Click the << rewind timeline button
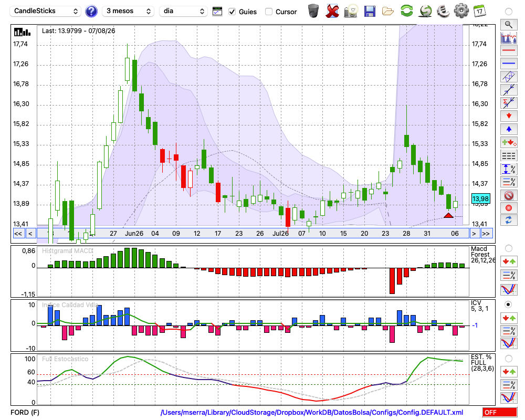Screen dimensions: 525x420 [18, 234]
